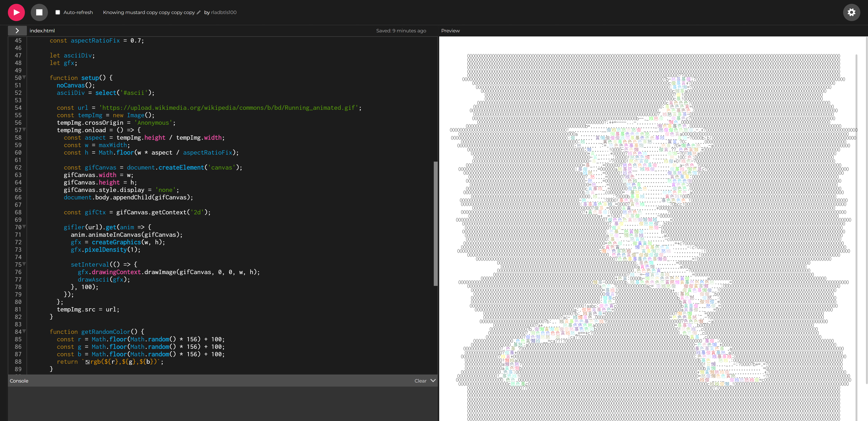Enable the Auto-refresh checkbox
The image size is (868, 421).
[x=58, y=12]
